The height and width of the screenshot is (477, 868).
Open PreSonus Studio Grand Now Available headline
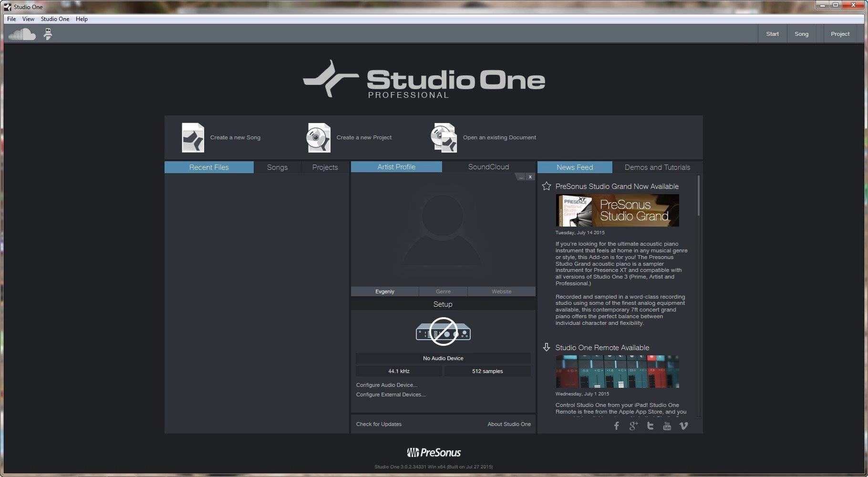617,187
